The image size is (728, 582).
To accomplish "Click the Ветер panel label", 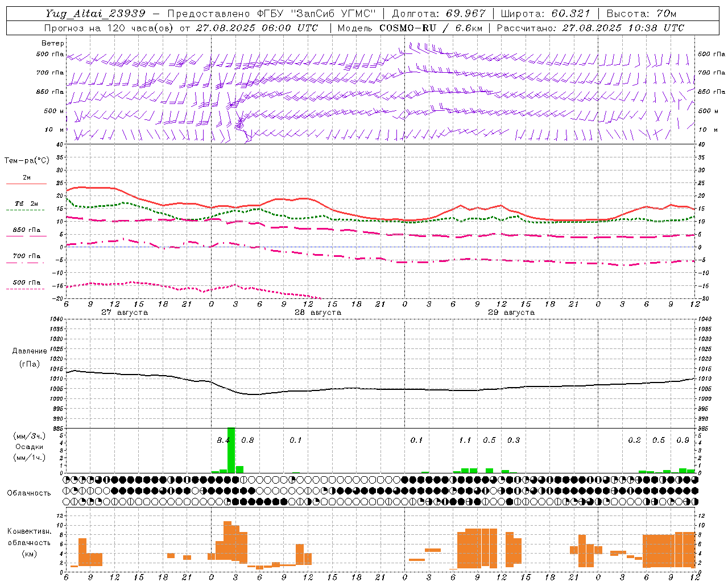I will click(53, 43).
